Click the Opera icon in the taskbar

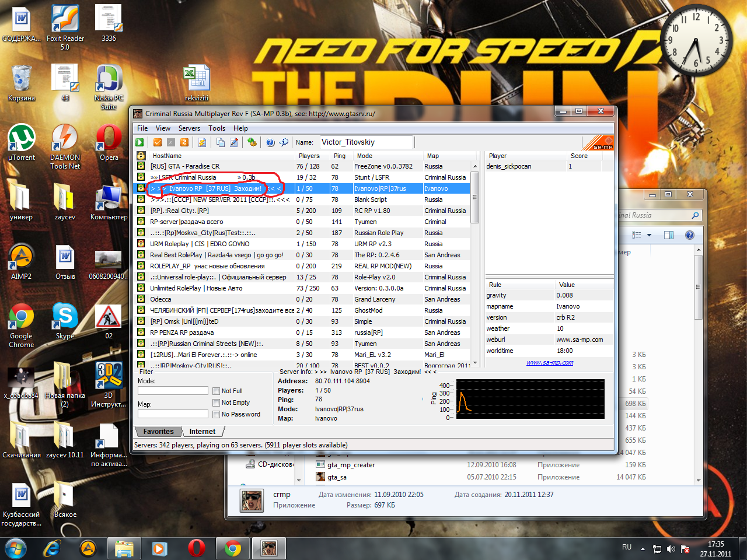(197, 548)
